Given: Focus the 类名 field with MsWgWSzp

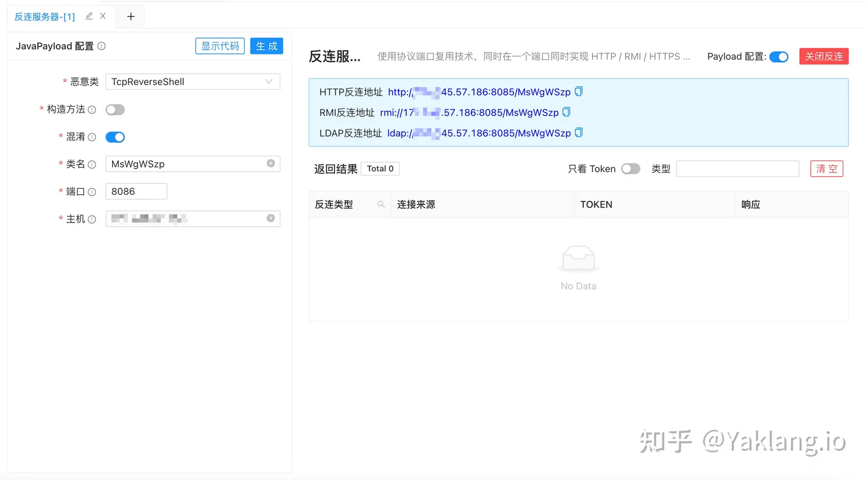Looking at the screenshot, I should [193, 163].
